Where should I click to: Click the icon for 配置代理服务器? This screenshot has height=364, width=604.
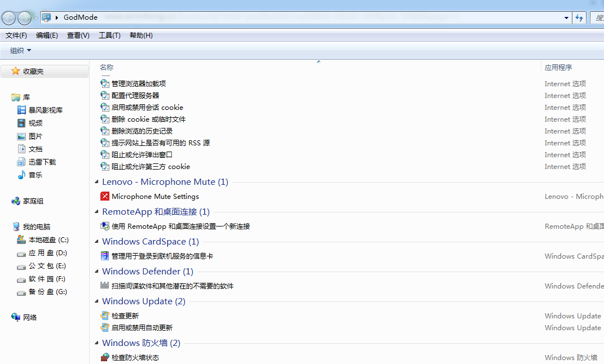(105, 95)
